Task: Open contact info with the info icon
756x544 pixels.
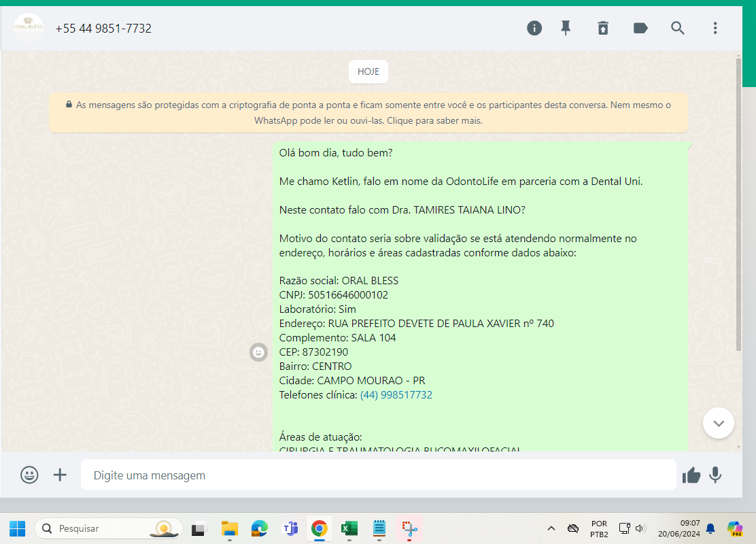Action: pyautogui.click(x=534, y=28)
